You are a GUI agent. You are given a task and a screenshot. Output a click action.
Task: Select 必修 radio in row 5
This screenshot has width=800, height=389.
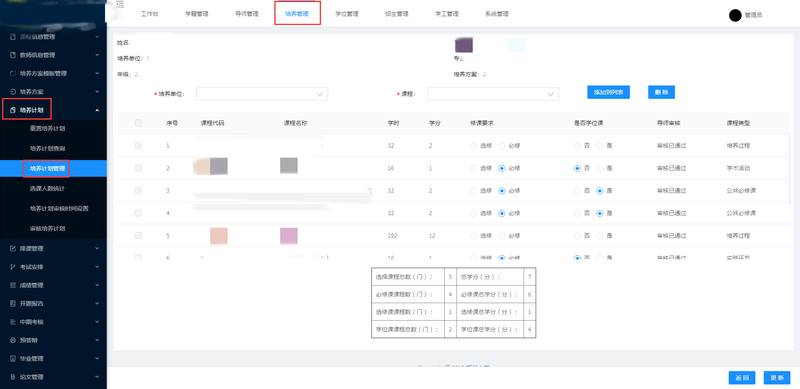coord(502,236)
